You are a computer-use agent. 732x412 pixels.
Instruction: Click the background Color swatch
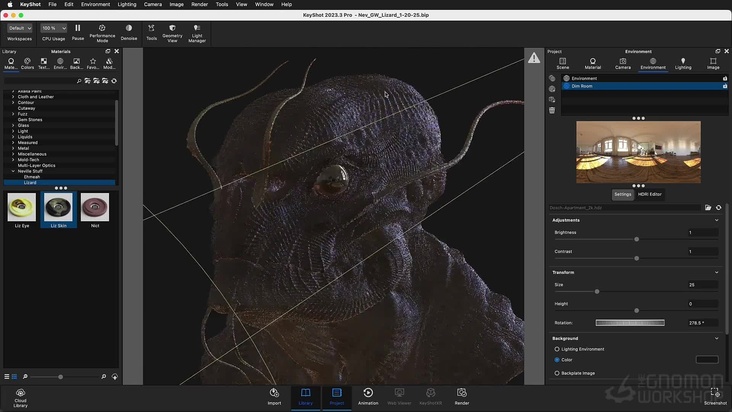click(x=707, y=359)
